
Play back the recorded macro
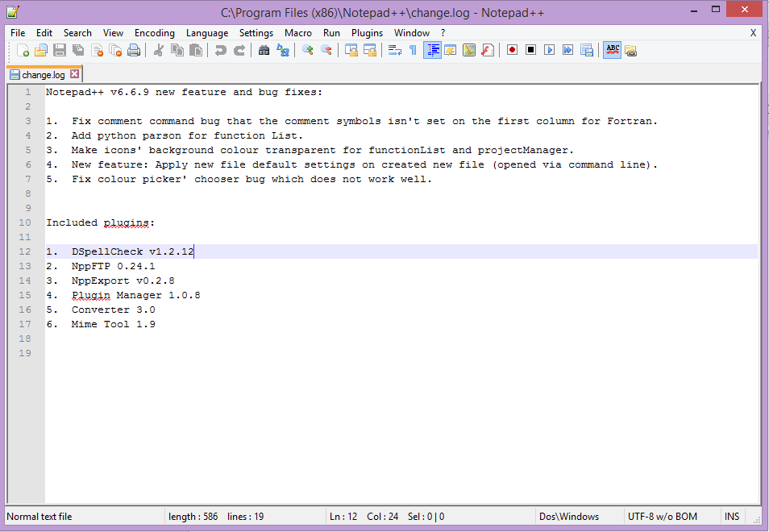click(549, 50)
